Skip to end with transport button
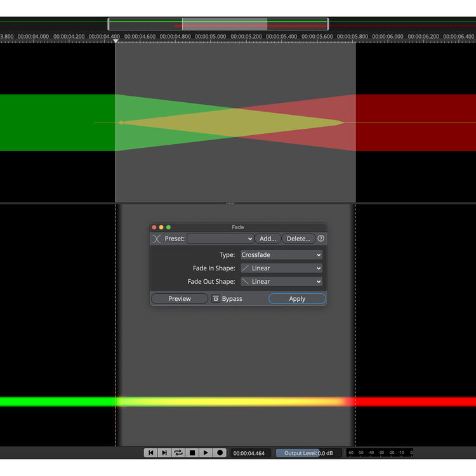The image size is (476, 476). (x=164, y=453)
